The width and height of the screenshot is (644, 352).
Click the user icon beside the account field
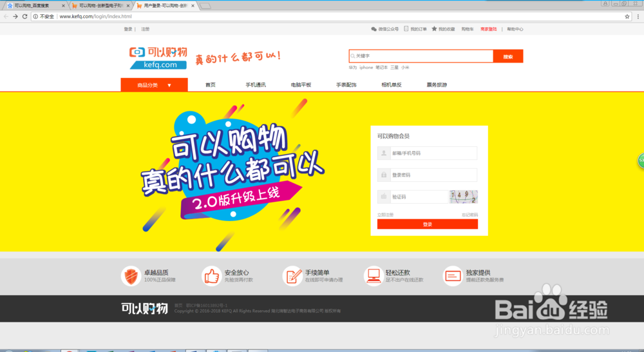coord(384,153)
